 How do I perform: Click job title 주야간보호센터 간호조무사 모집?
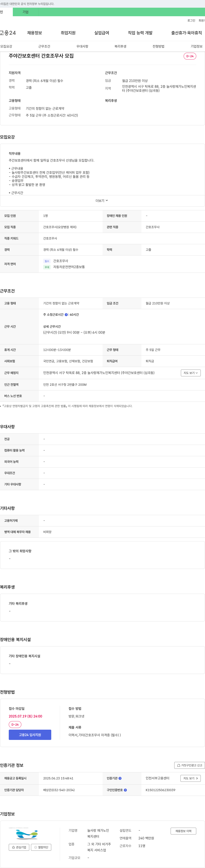[41, 56]
